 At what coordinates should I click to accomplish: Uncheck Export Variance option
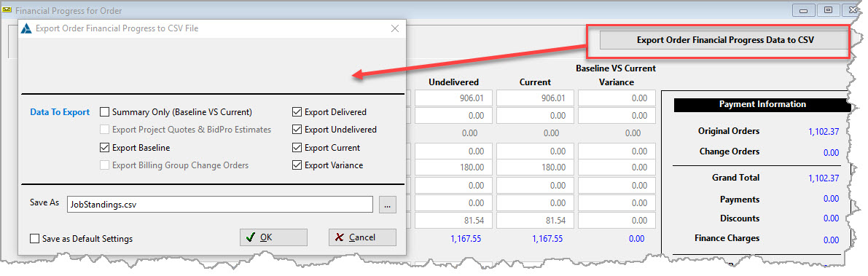(x=297, y=165)
